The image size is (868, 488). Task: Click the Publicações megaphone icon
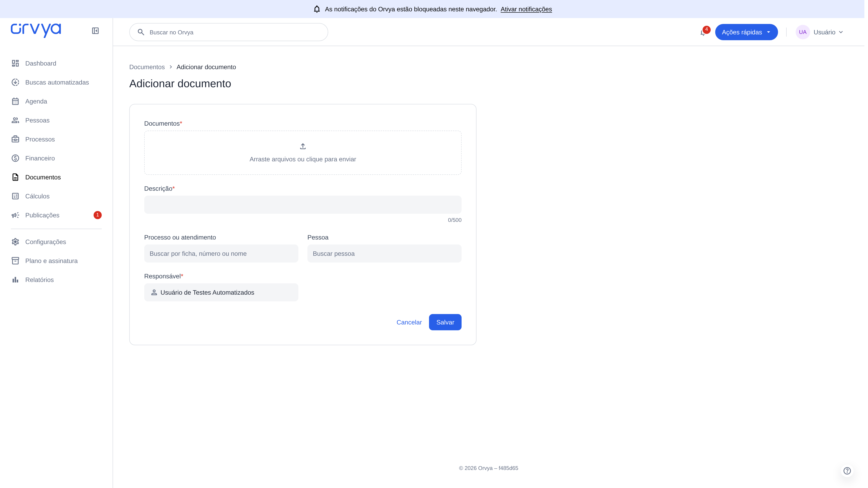(x=16, y=215)
